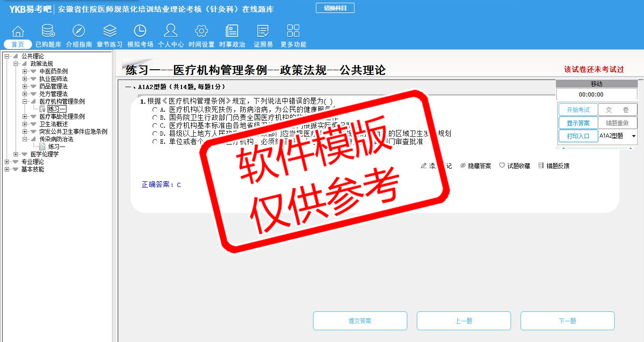The width and height of the screenshot is (644, 342).
Task: Open the 已购题库 database icon
Action: 48,32
